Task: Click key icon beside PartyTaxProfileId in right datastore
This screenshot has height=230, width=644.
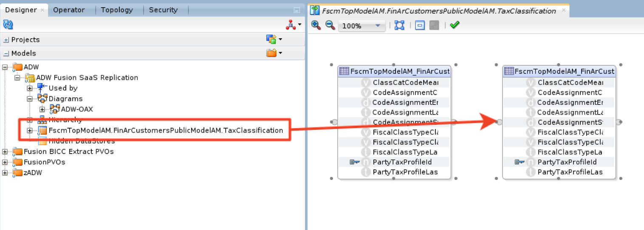Action: [x=519, y=162]
